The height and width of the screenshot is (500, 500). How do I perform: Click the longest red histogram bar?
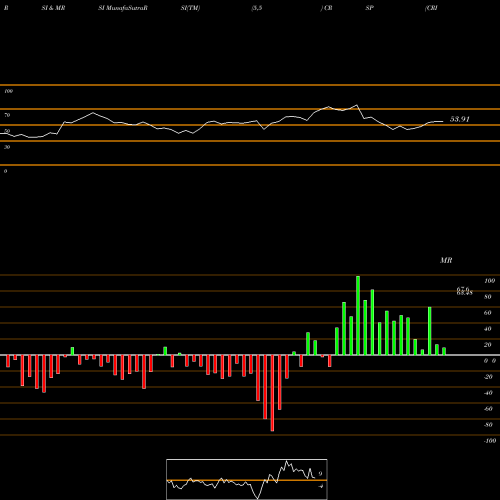(272, 393)
